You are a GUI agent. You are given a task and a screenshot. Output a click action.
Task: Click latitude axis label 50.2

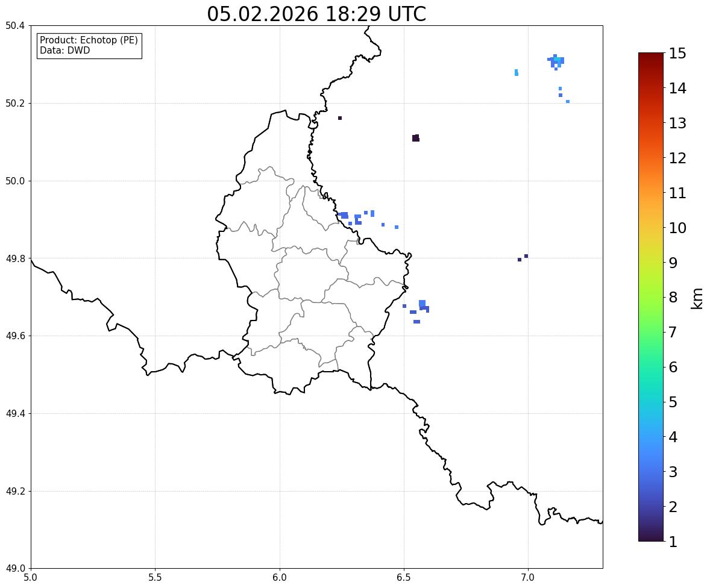(x=15, y=103)
